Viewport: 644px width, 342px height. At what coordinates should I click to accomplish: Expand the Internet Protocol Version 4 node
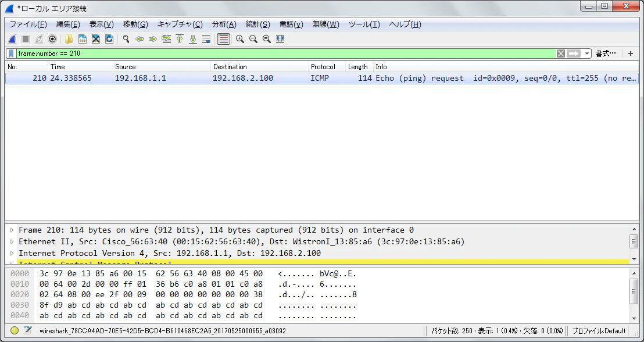[12, 253]
